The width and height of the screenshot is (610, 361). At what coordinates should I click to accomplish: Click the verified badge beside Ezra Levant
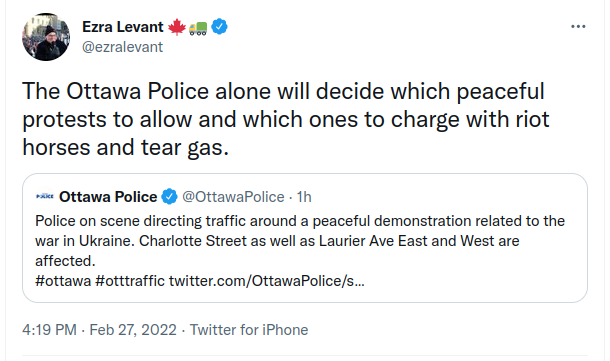coord(219,26)
